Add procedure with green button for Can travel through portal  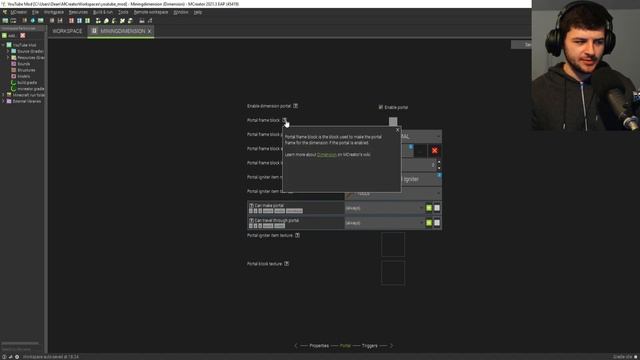click(x=429, y=223)
